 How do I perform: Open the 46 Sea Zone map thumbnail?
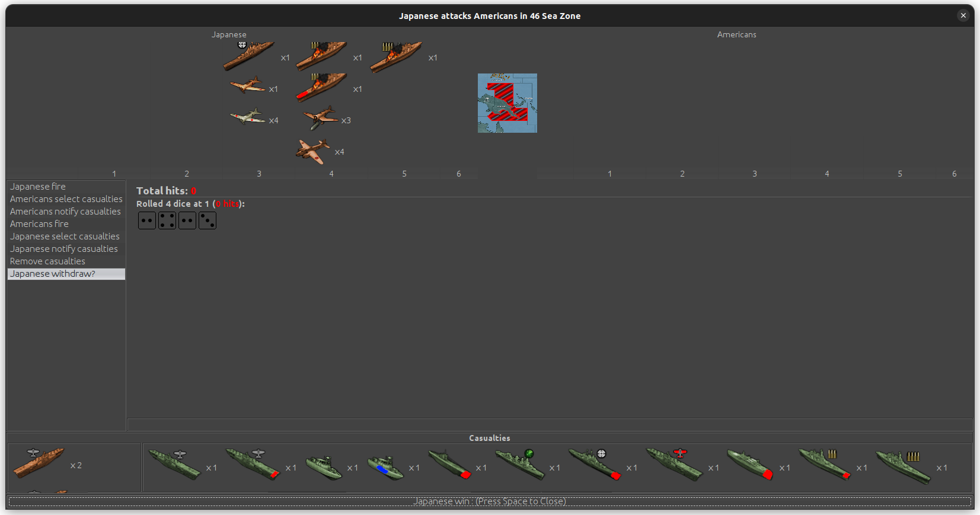(507, 103)
